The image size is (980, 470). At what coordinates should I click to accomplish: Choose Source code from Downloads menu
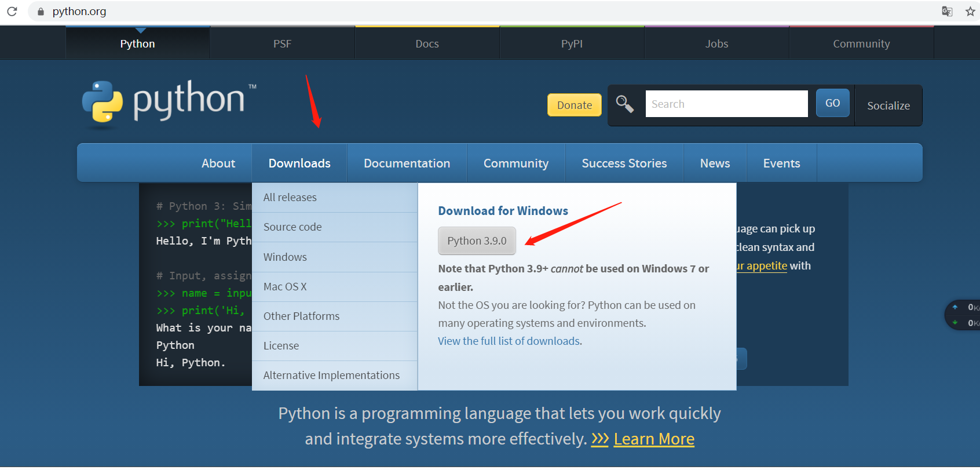pos(335,227)
